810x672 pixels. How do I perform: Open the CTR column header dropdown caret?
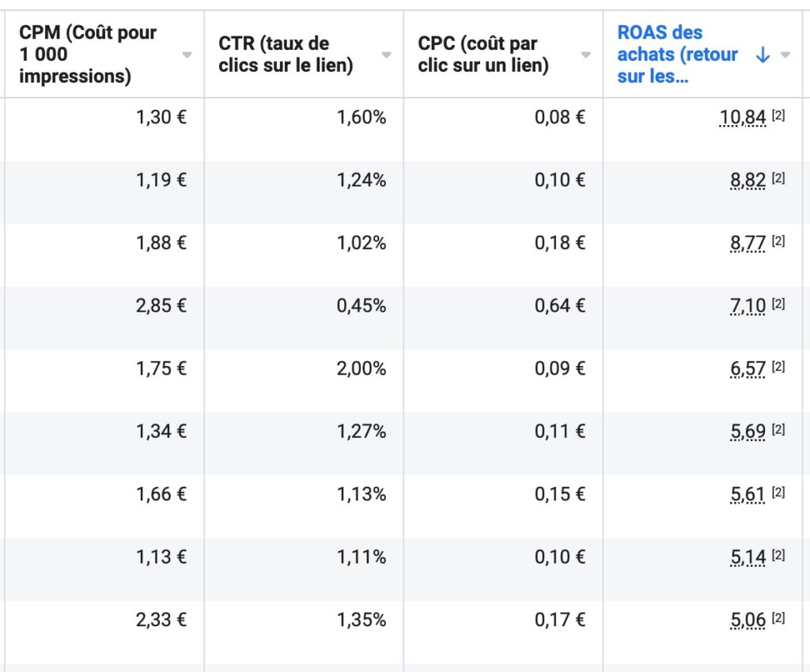386,55
